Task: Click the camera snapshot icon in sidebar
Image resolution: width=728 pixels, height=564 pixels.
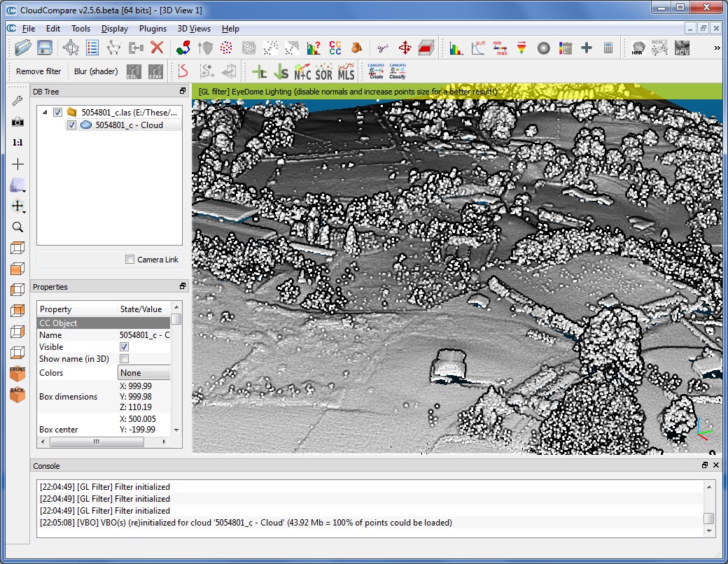Action: [x=17, y=122]
